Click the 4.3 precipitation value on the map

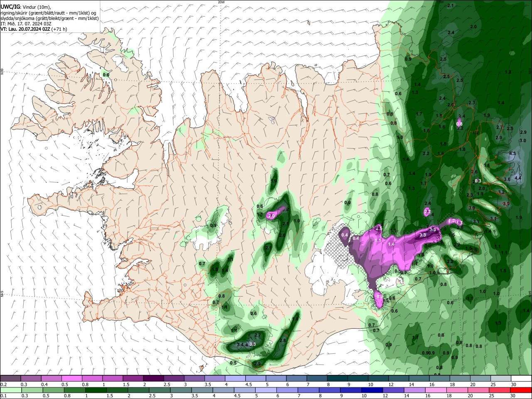click(x=512, y=153)
